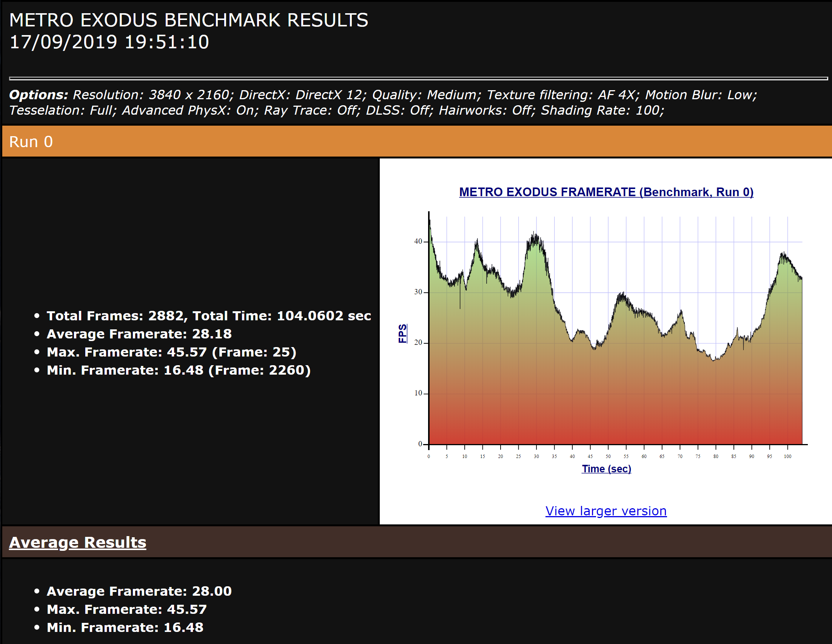
Task: Select Max. Framerate: 45.57 (Frame: 25)
Action: pos(171,352)
